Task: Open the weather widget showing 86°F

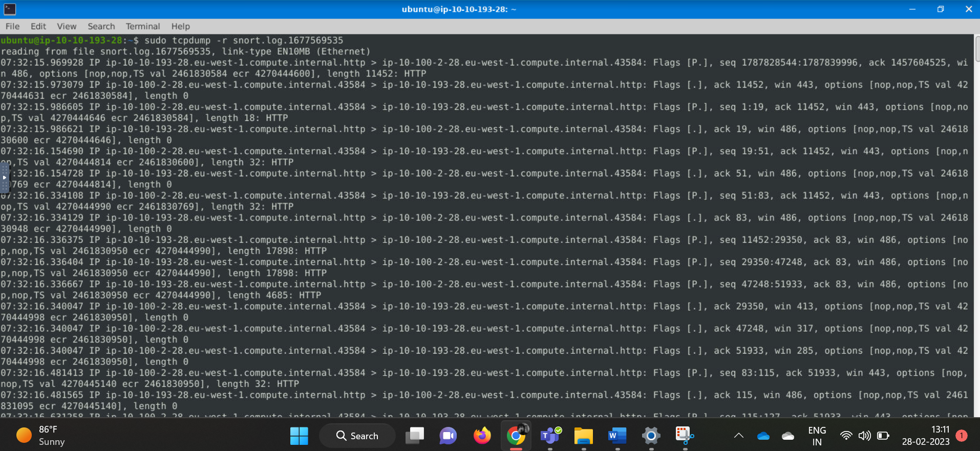Action: point(41,436)
